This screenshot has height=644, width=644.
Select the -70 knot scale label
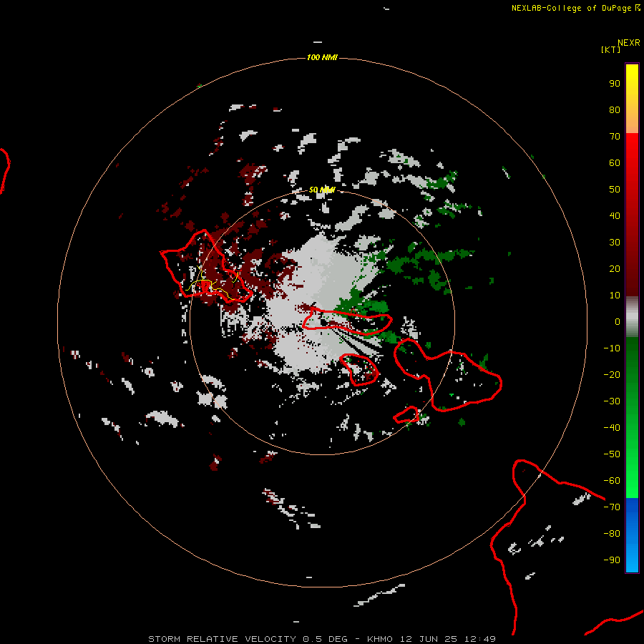612,507
